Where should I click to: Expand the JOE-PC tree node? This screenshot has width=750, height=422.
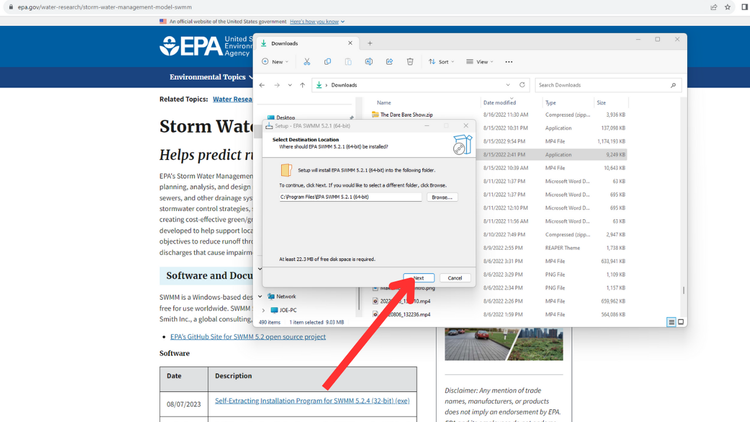click(263, 310)
